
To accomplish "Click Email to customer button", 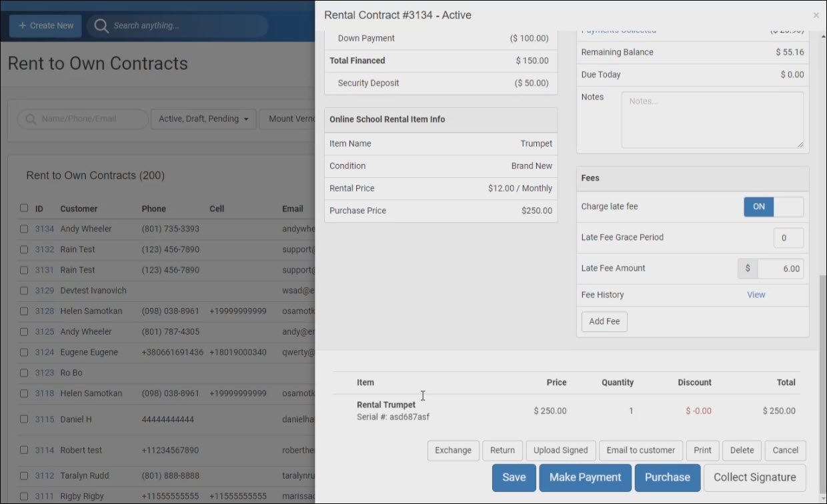I will click(x=641, y=451).
